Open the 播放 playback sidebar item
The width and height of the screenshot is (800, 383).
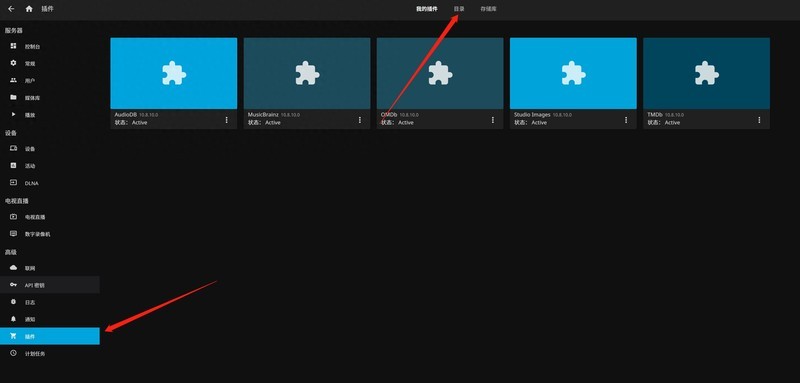click(50, 115)
